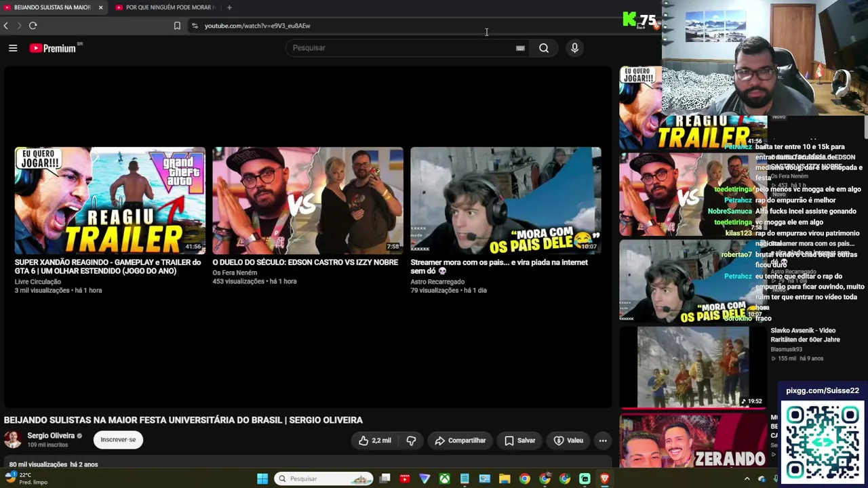Select the 'BEIJANDO SULISTAS NA MAIOR' tab
Screen dimensions: 868x488
(53, 7)
